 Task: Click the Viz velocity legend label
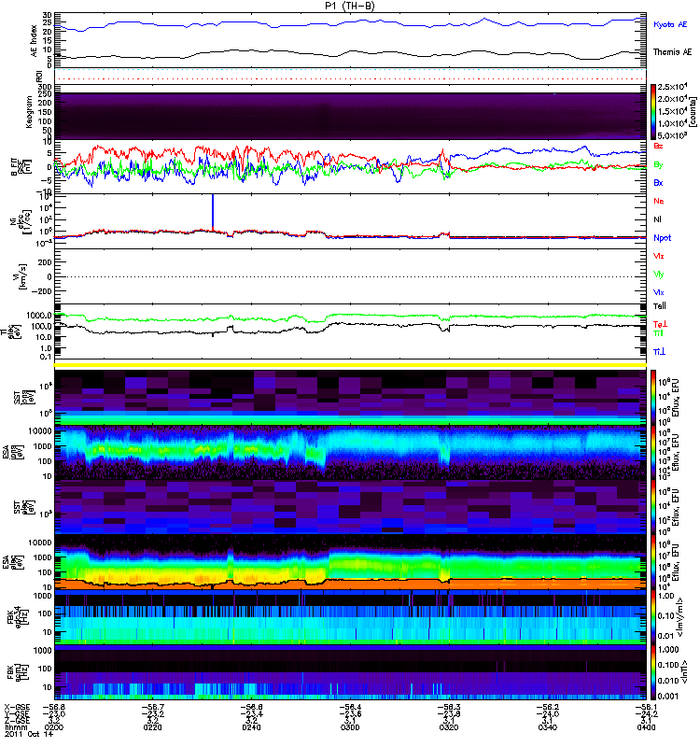point(658,255)
